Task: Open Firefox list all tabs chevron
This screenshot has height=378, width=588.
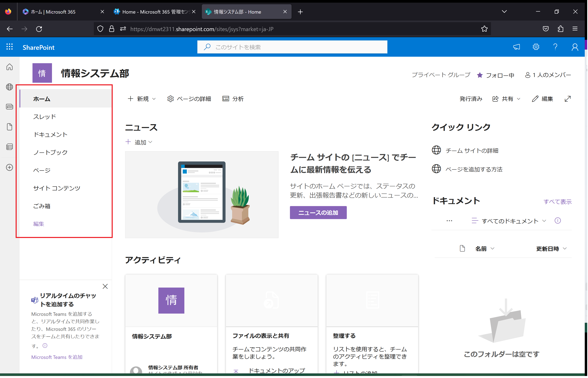Action: tap(504, 12)
